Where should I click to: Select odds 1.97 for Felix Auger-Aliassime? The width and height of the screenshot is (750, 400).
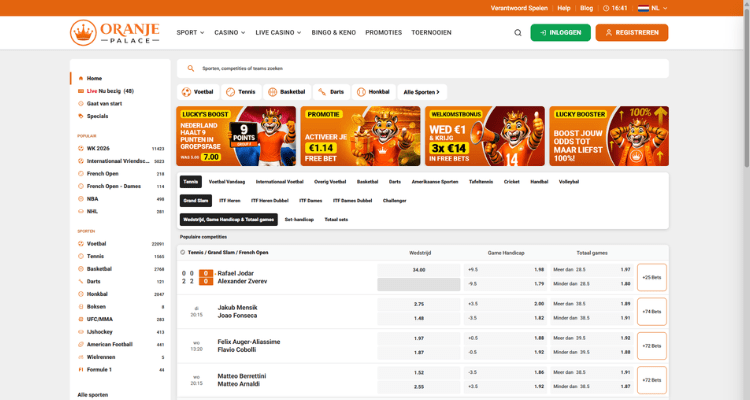click(x=419, y=338)
